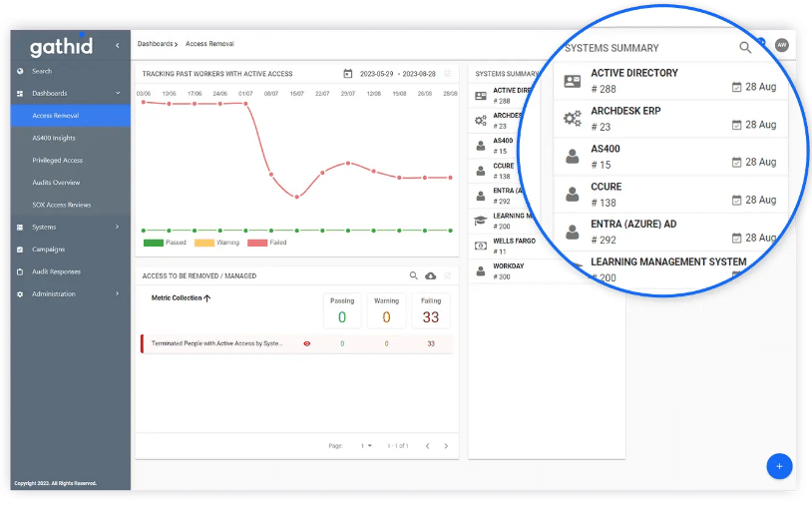Open the AW user avatar menu
The width and height of the screenshot is (812, 519).
click(x=781, y=45)
